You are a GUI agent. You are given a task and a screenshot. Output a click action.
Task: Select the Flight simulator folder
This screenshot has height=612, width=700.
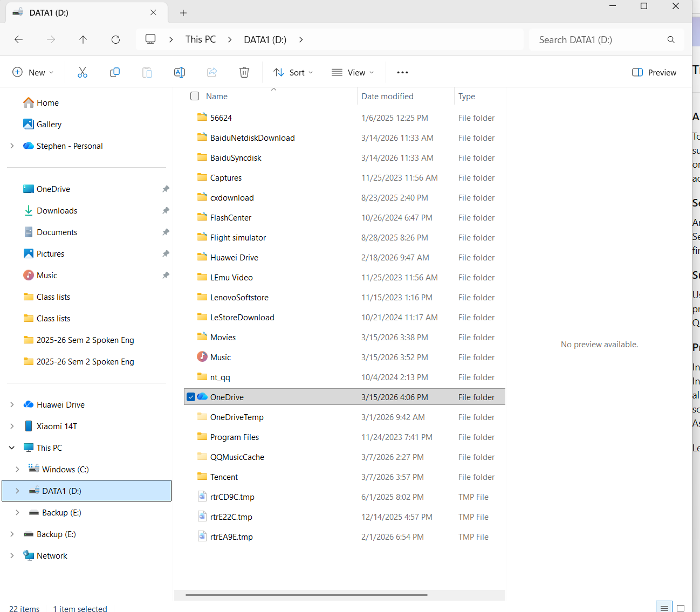[345, 237]
